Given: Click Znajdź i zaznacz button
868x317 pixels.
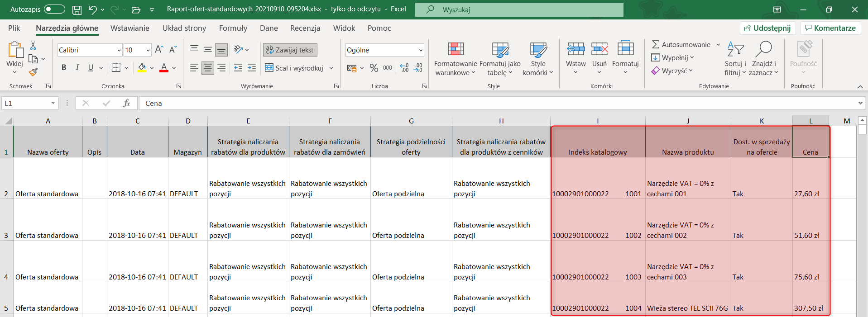Looking at the screenshot, I should (763, 59).
